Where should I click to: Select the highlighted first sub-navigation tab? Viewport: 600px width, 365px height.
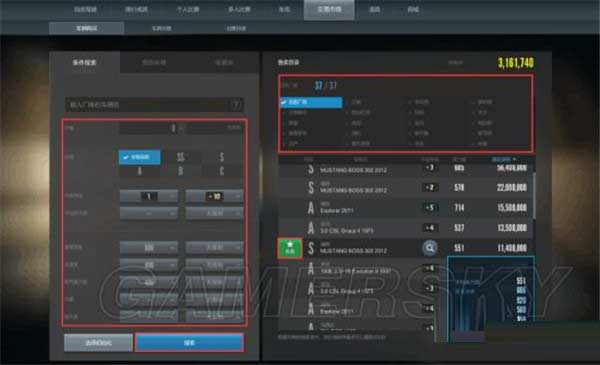(86, 28)
